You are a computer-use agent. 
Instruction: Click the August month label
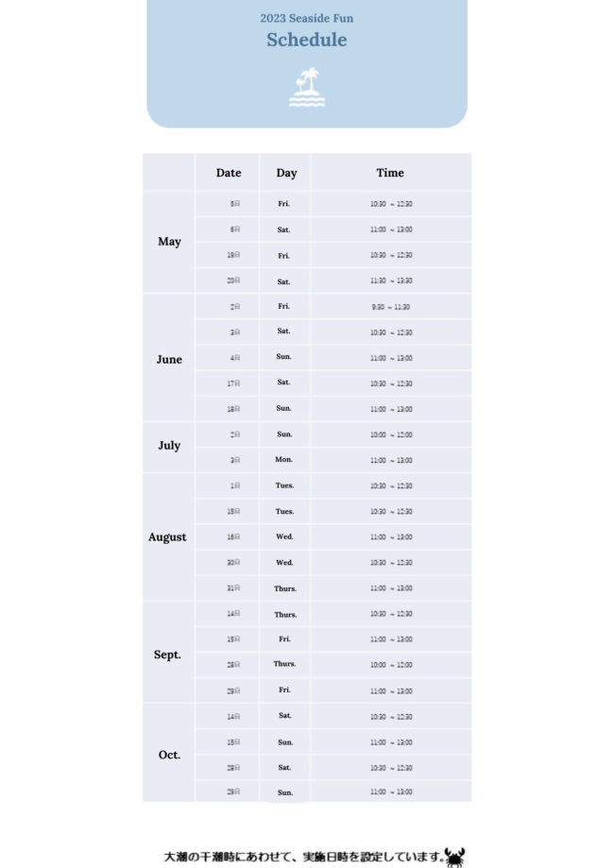(x=167, y=537)
